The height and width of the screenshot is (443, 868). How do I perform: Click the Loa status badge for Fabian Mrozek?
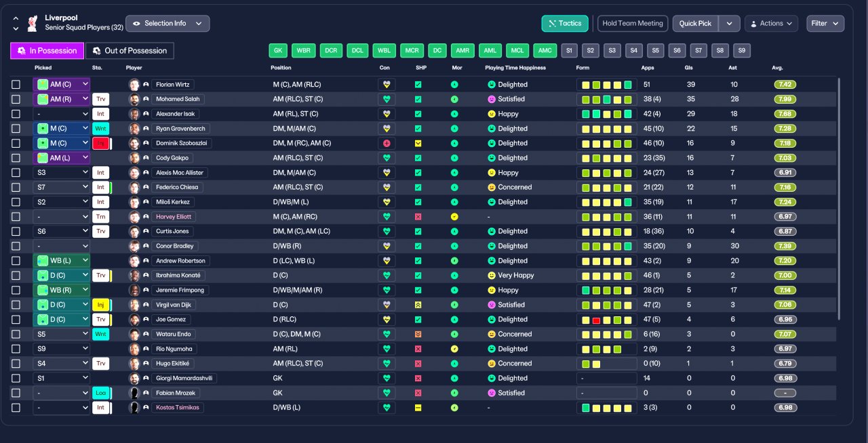pyautogui.click(x=100, y=393)
